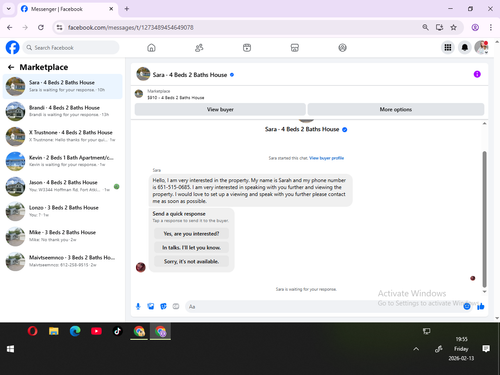
Task: Open the View buyer profile link
Action: pyautogui.click(x=326, y=158)
